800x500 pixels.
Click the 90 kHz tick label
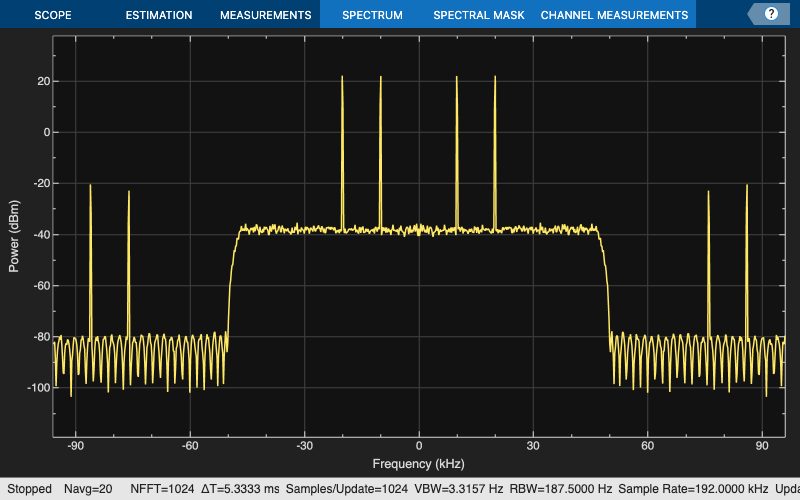coord(762,446)
